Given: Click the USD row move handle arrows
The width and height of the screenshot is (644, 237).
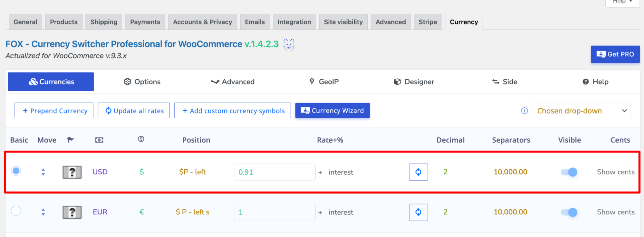Looking at the screenshot, I should pyautogui.click(x=43, y=172).
